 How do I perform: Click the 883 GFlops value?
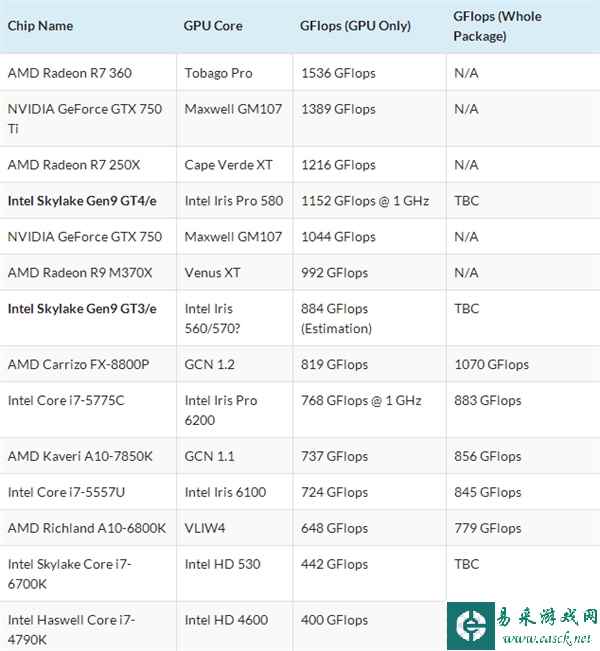coord(488,401)
